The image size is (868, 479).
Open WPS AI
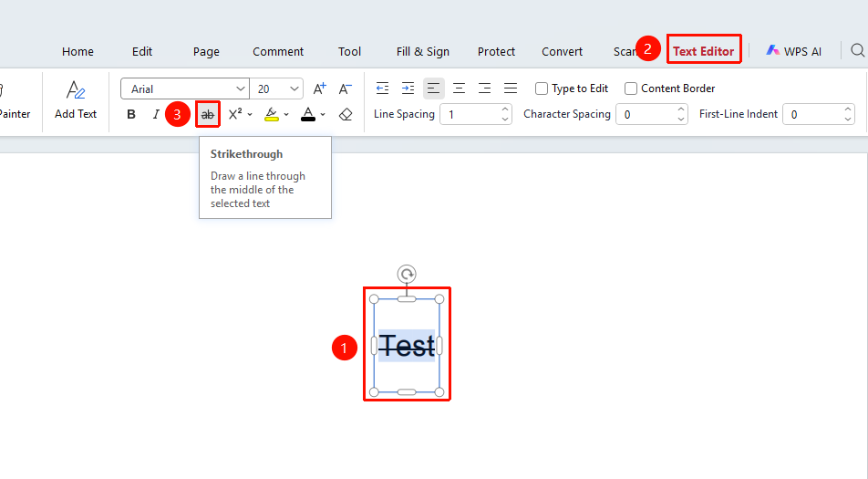pyautogui.click(x=794, y=51)
